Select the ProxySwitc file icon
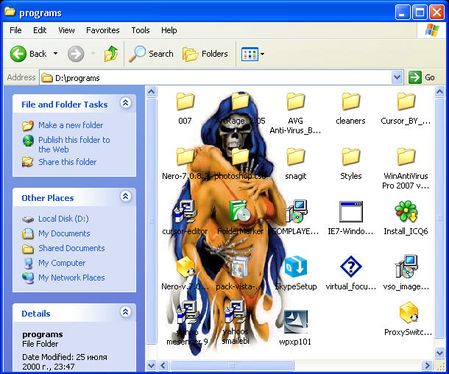 [x=408, y=313]
